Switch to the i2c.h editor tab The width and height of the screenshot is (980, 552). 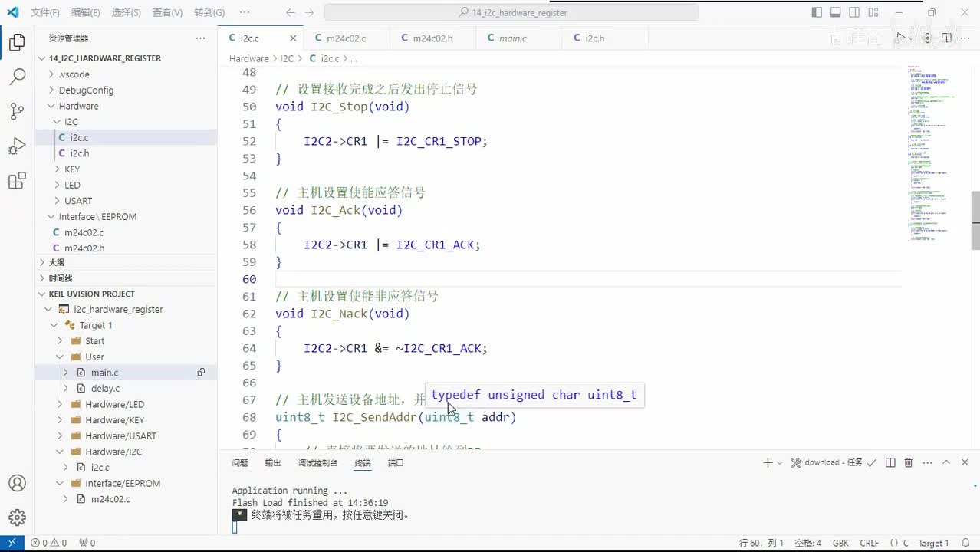click(x=595, y=38)
